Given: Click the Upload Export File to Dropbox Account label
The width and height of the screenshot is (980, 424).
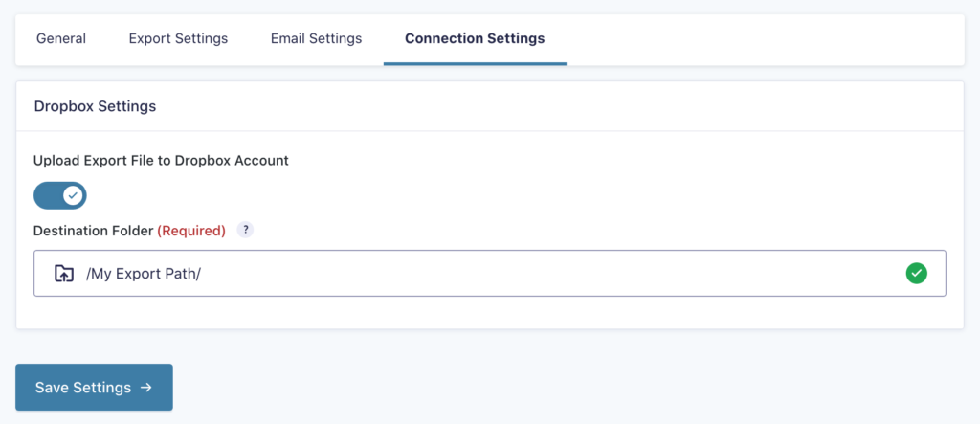Looking at the screenshot, I should click(x=161, y=160).
